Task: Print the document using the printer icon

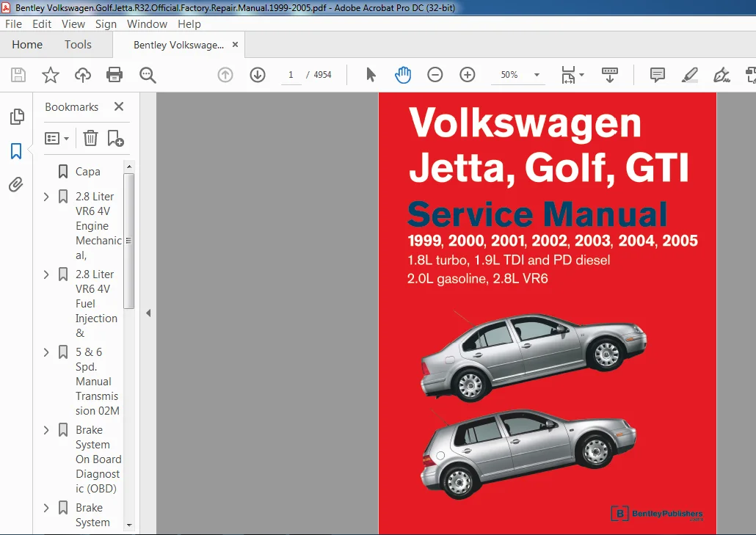Action: 115,75
